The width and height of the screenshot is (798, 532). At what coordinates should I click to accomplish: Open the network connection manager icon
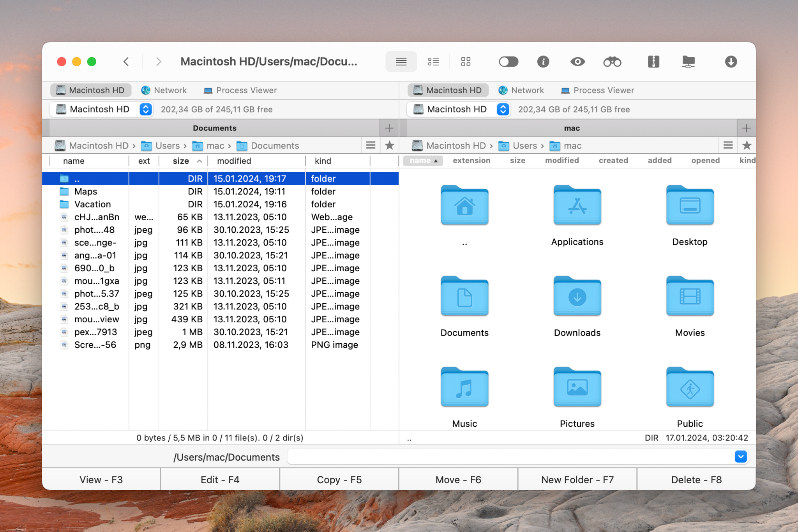click(688, 62)
